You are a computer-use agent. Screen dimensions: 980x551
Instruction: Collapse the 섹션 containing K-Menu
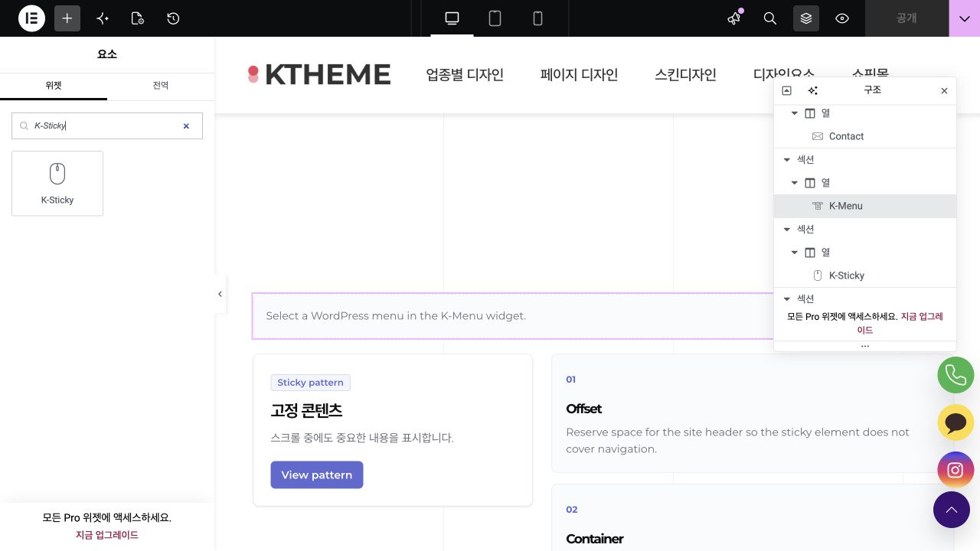(786, 160)
